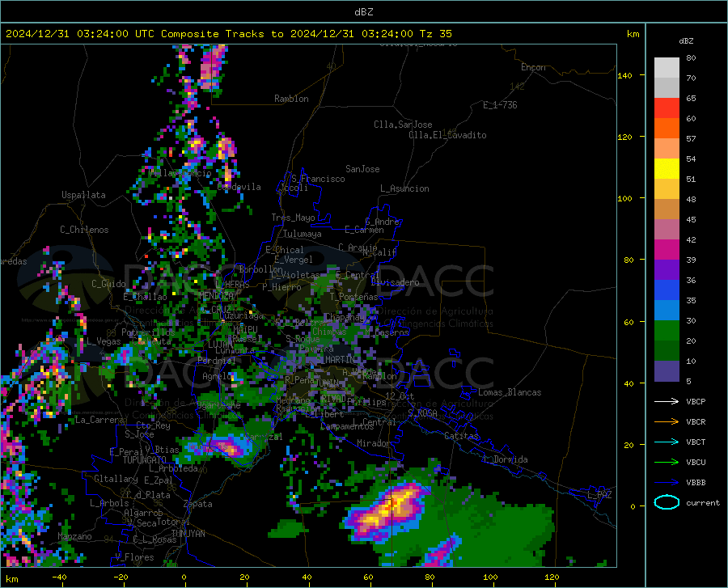Click the 'km' label at top right

click(x=633, y=34)
